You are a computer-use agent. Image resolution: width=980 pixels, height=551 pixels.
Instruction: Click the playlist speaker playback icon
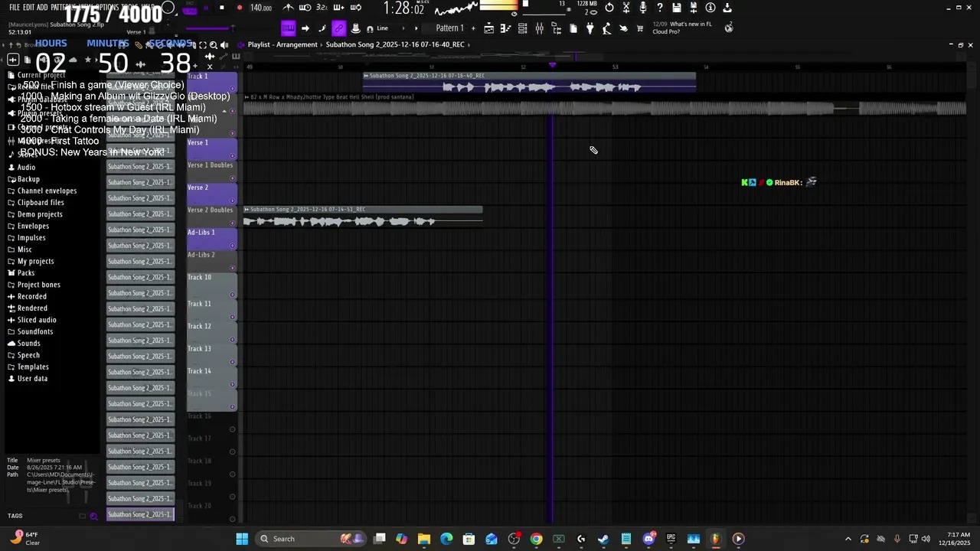pyautogui.click(x=224, y=44)
